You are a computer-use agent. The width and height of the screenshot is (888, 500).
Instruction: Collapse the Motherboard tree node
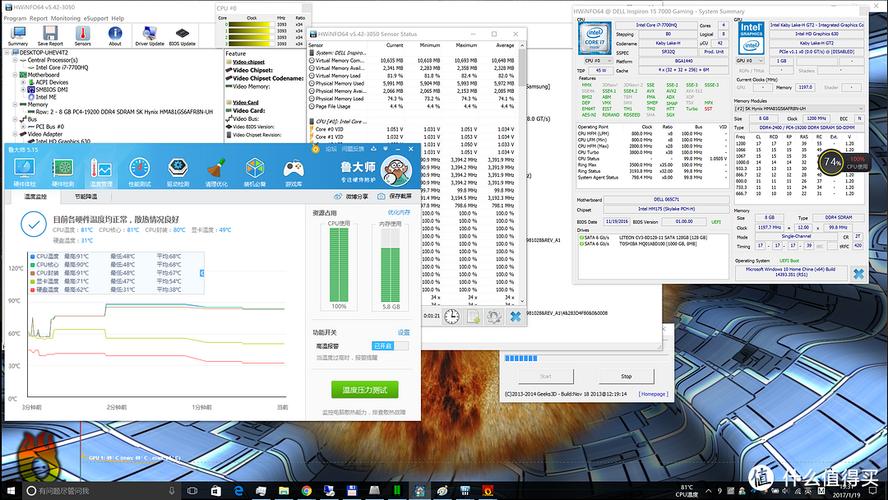[15, 75]
